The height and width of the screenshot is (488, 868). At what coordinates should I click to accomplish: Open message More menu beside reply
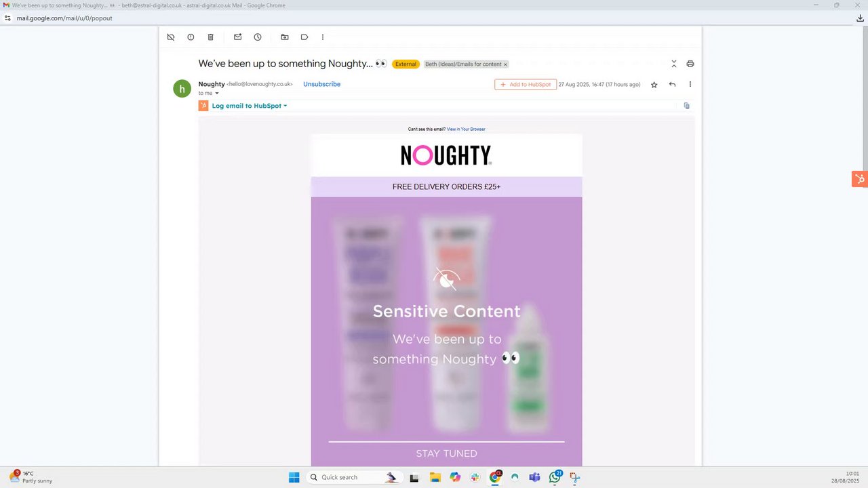click(690, 85)
